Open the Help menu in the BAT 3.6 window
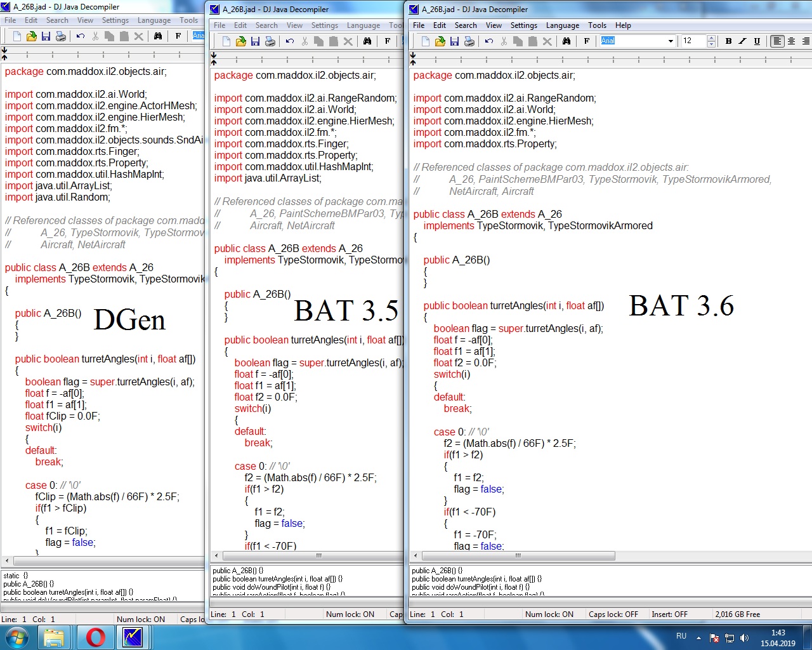Viewport: 812px width, 650px height. [623, 25]
